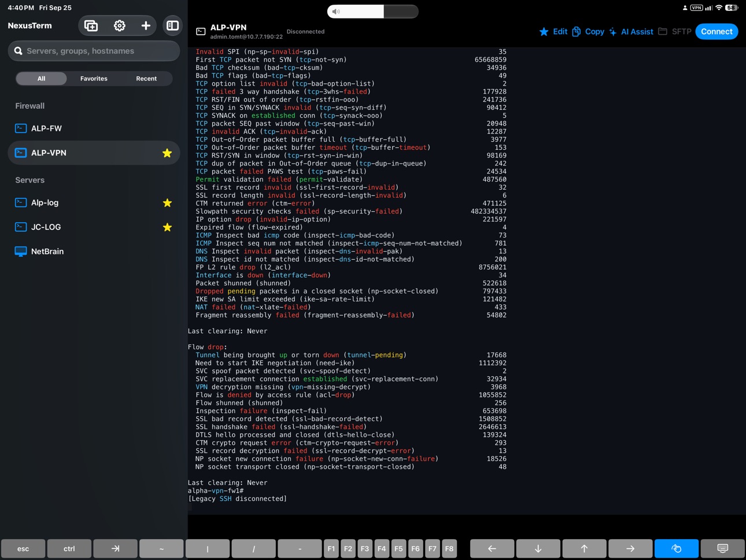Tap the pipe key
746x560 pixels.
[x=208, y=548]
